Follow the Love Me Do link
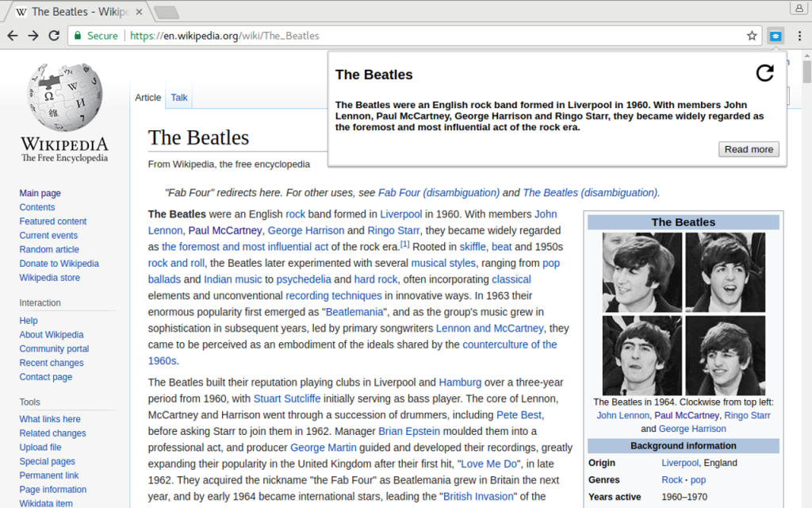 [488, 464]
